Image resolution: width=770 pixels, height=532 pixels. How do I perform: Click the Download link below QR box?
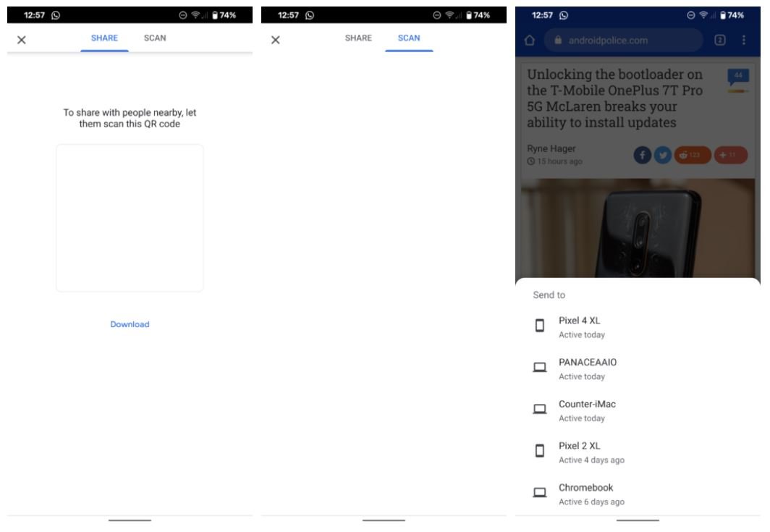130,324
